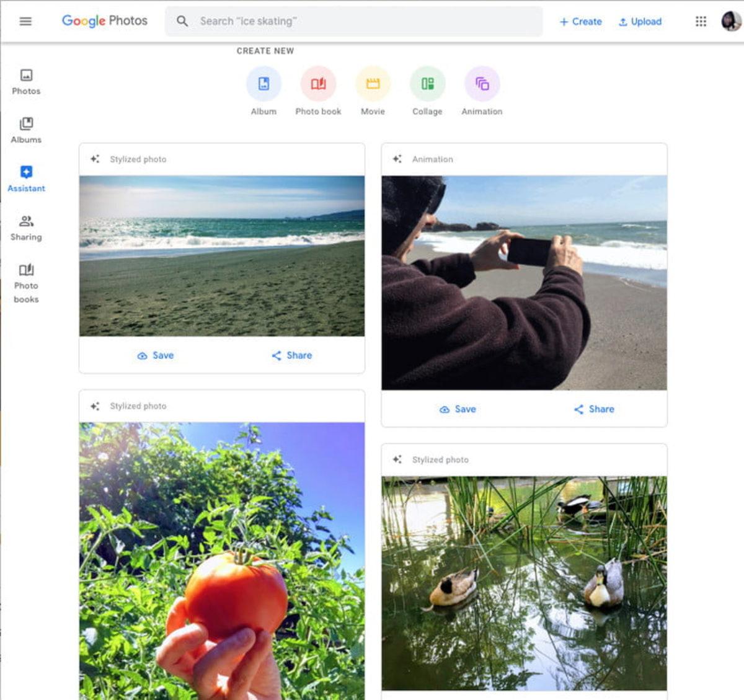Click the Google apps grid icon
Screen dimensions: 744x700
tap(701, 20)
